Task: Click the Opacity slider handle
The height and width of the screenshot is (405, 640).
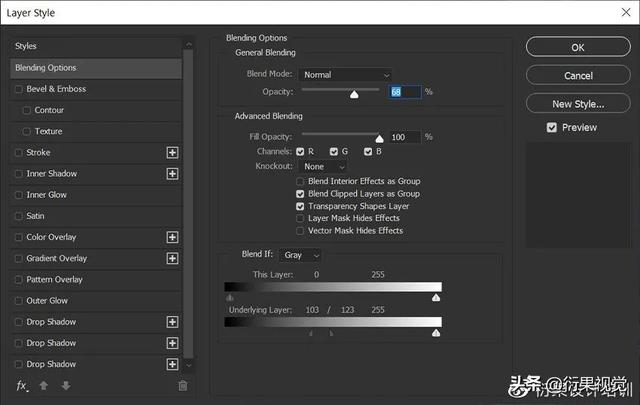Action: (x=354, y=94)
